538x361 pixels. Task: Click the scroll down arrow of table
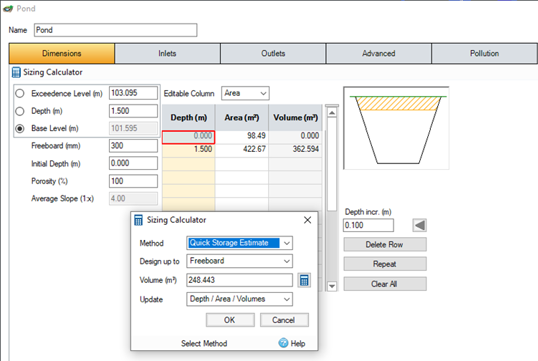point(332,286)
